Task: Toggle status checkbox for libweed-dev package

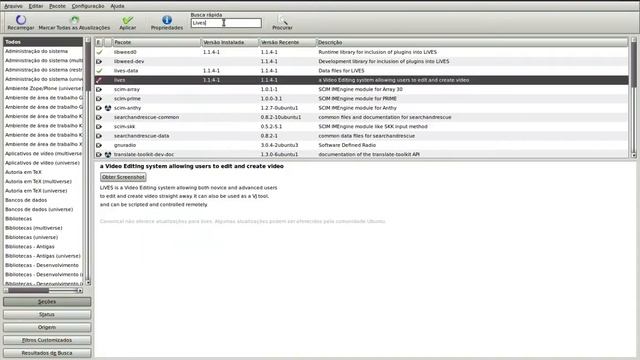Action: pos(99,61)
